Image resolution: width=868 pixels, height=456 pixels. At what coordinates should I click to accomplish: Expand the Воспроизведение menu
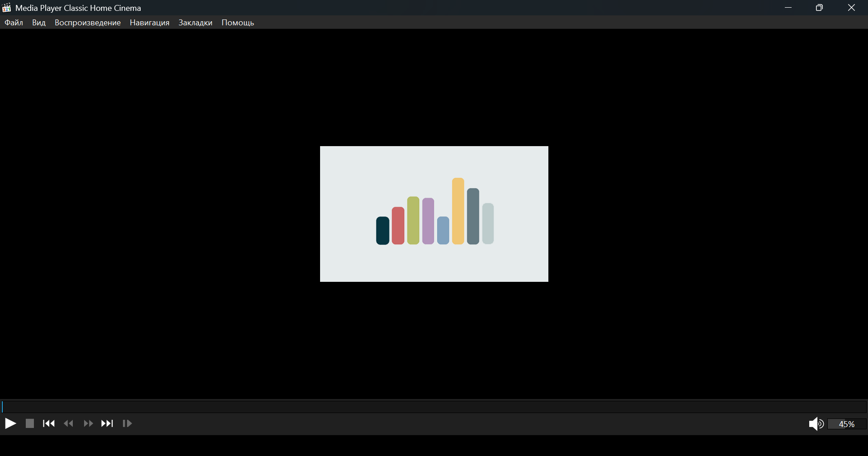point(88,23)
